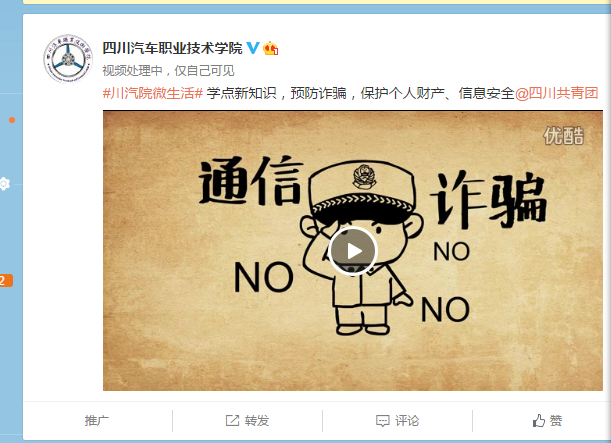611x443 pixels.
Task: Like the post with thumbs-up icon
Action: pyautogui.click(x=539, y=420)
